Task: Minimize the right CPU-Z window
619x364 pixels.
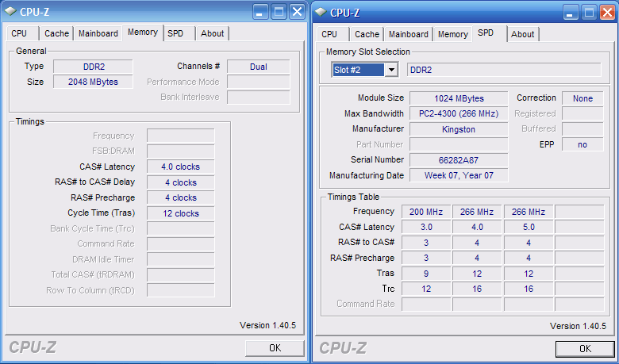Action: pos(571,13)
